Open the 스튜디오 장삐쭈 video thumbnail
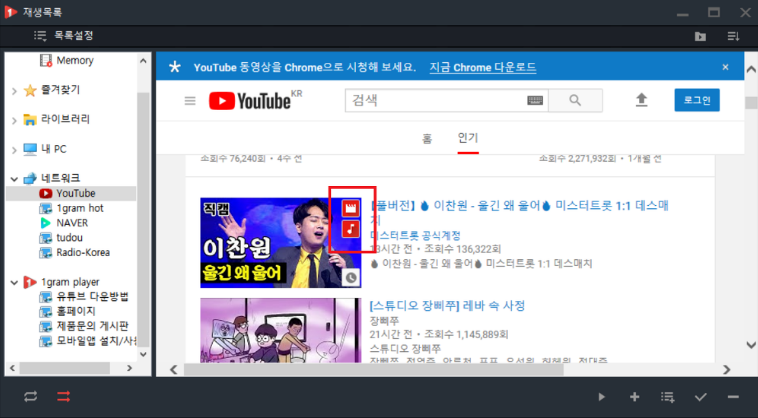The width and height of the screenshot is (758, 418). [x=281, y=331]
